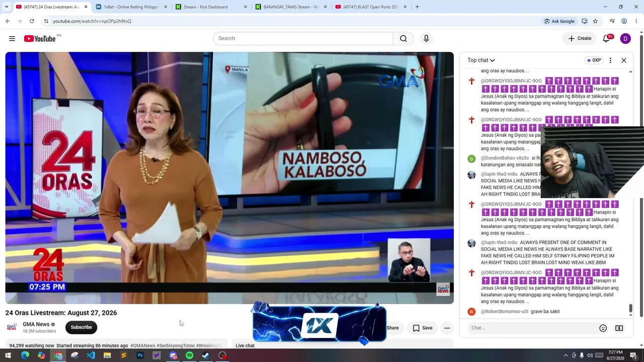The height and width of the screenshot is (362, 644).
Task: Open live chat more options menu
Action: [x=610, y=60]
